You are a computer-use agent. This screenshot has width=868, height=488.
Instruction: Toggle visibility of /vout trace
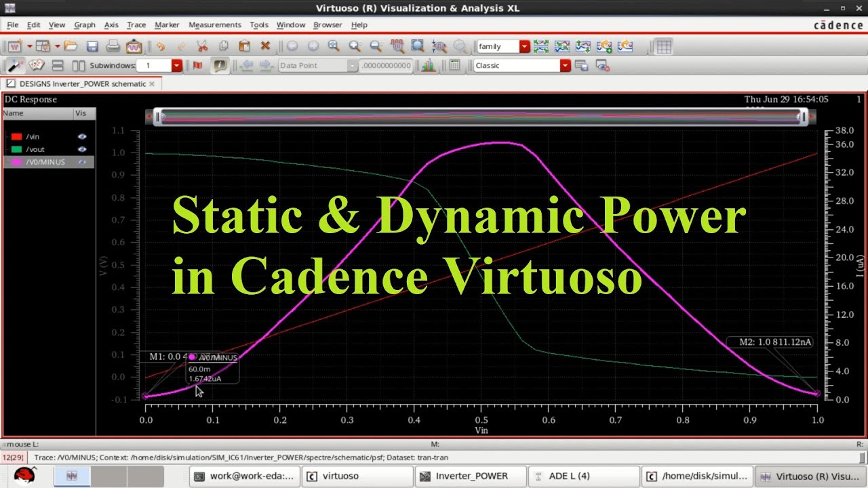click(82, 149)
